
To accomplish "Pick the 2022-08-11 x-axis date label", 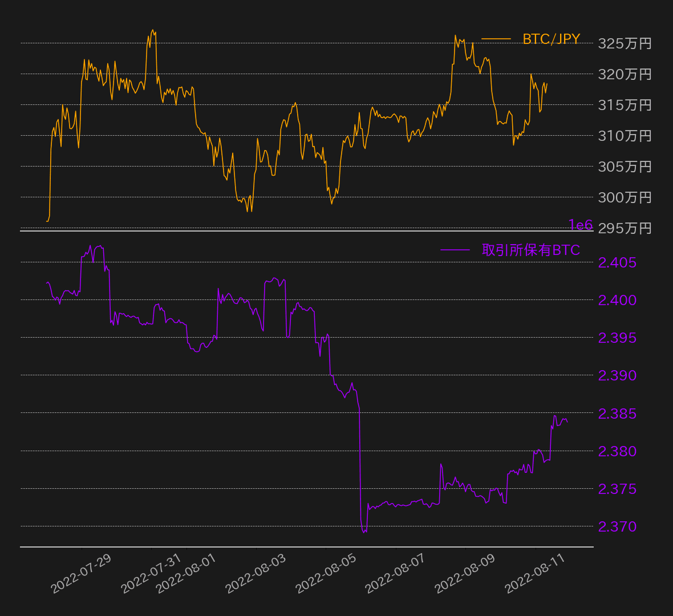I will tap(535, 574).
